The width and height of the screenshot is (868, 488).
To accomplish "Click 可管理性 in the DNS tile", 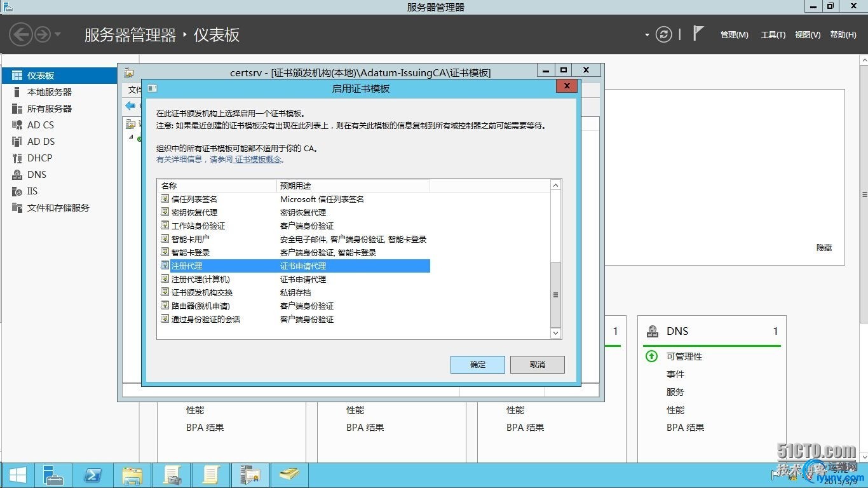I will click(684, 356).
